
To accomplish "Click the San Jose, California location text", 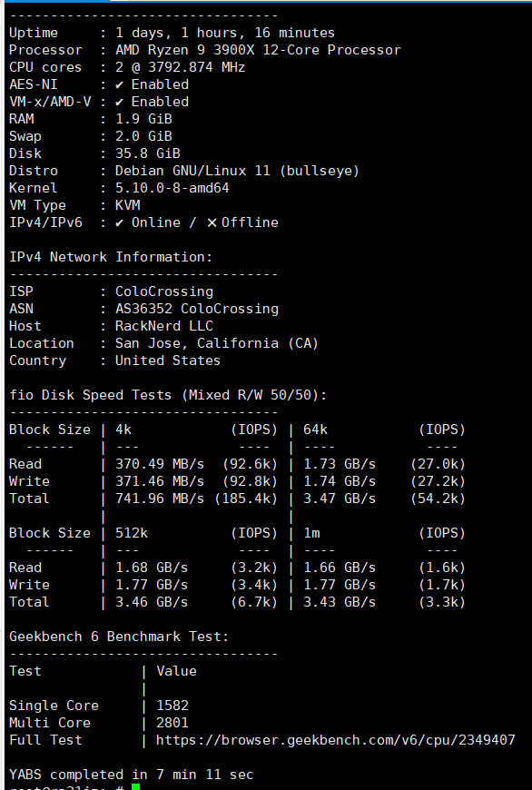I will [x=217, y=343].
